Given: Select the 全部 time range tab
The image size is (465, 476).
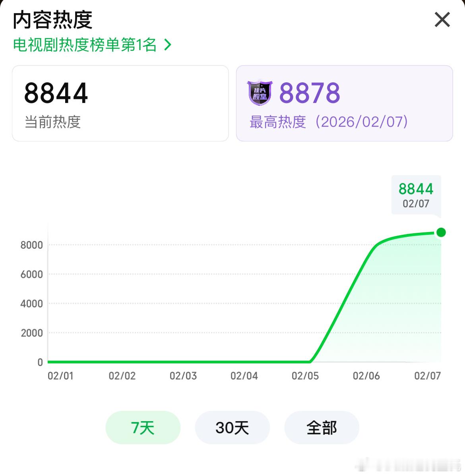Looking at the screenshot, I should tap(321, 428).
